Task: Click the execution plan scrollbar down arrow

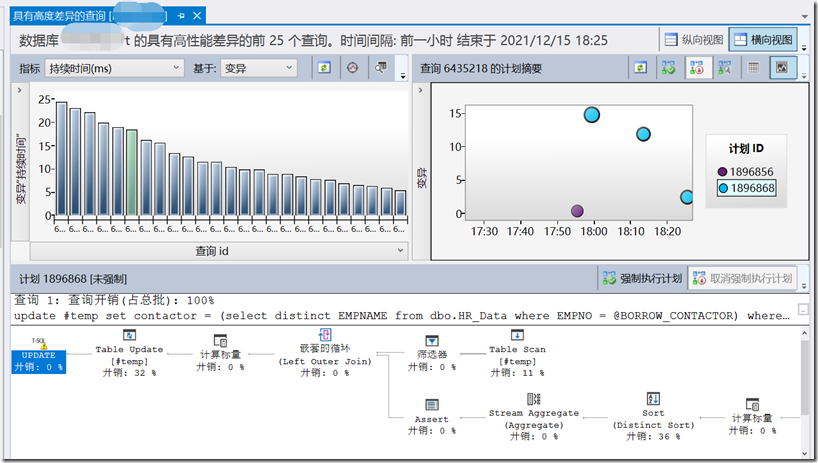Action: coord(804,453)
